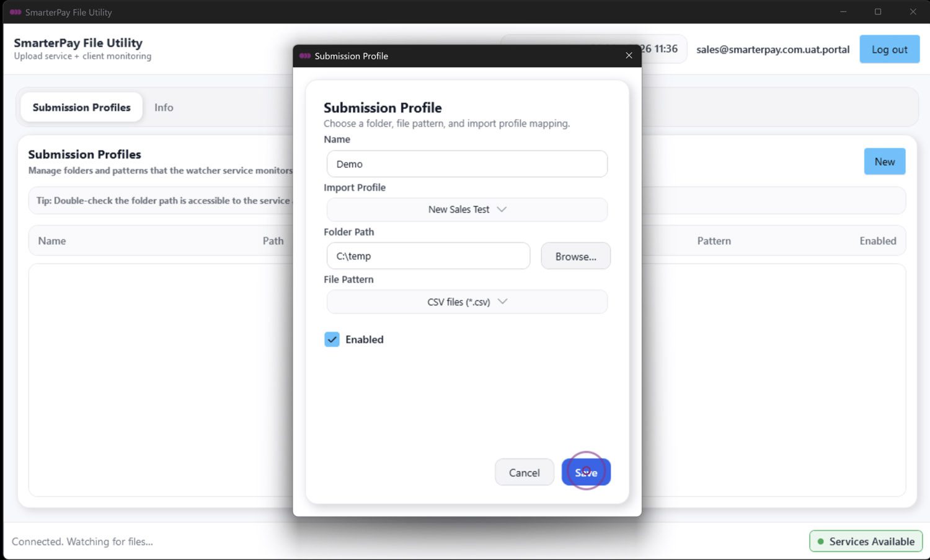The height and width of the screenshot is (560, 930).
Task: Select the Submission Profiles tab
Action: pyautogui.click(x=81, y=107)
